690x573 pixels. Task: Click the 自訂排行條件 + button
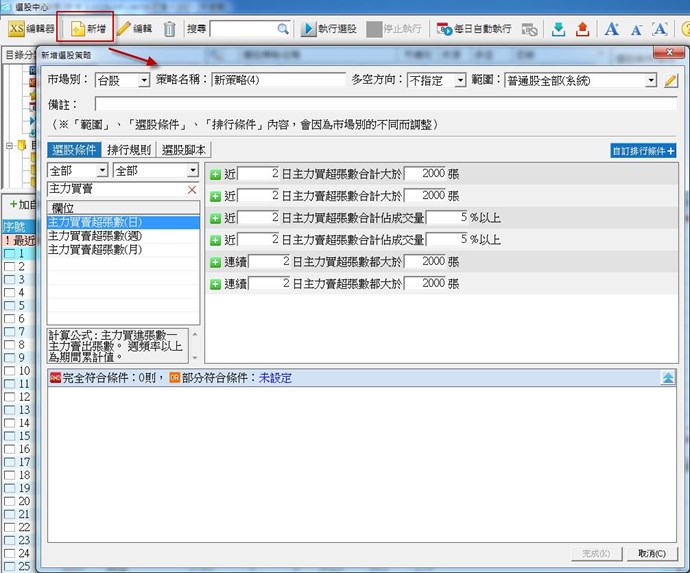[643, 151]
